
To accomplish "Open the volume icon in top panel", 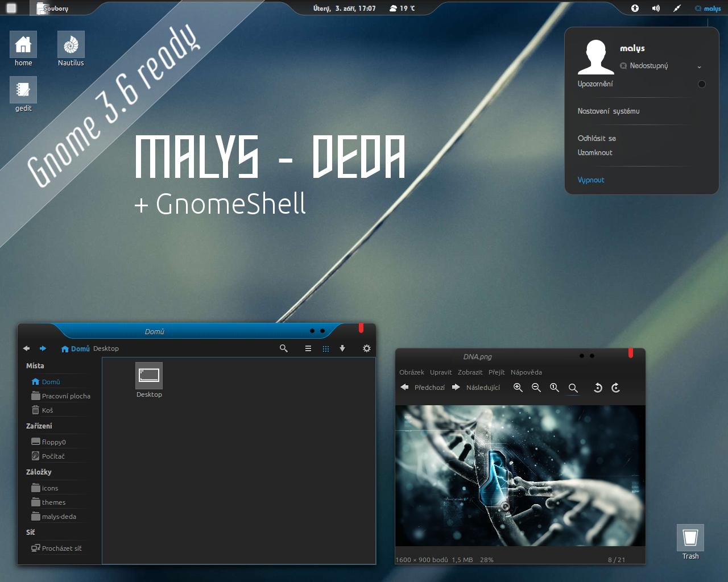I will click(656, 8).
